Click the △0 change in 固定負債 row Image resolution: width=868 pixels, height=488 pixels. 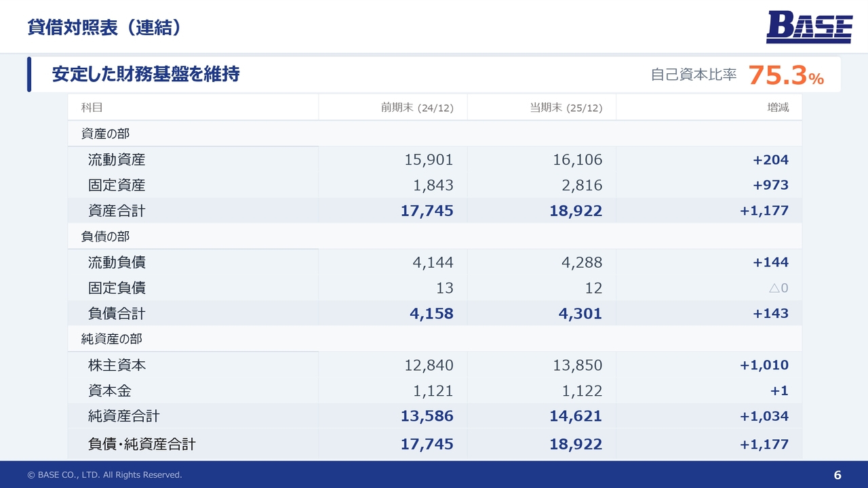pyautogui.click(x=778, y=288)
